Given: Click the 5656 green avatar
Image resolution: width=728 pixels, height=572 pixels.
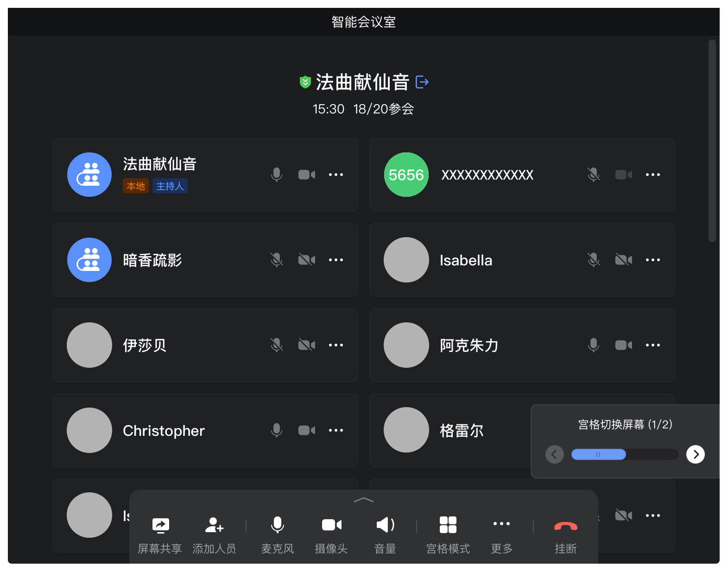Looking at the screenshot, I should pyautogui.click(x=406, y=175).
